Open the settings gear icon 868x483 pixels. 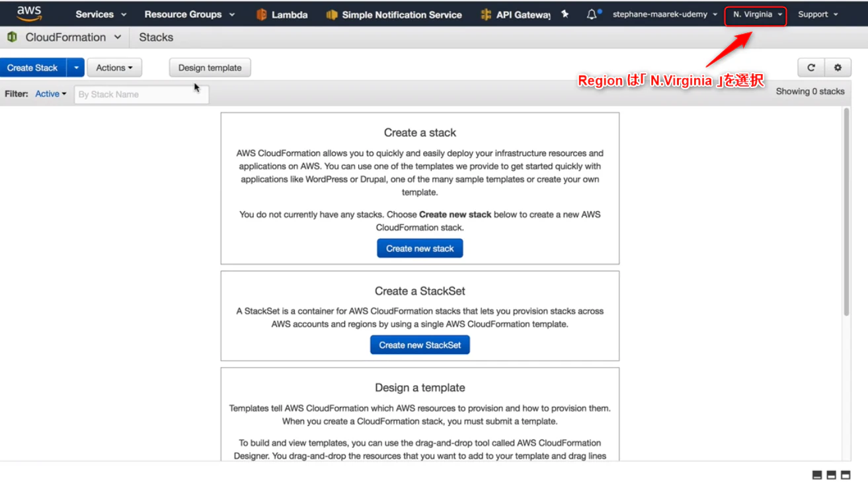pyautogui.click(x=838, y=67)
